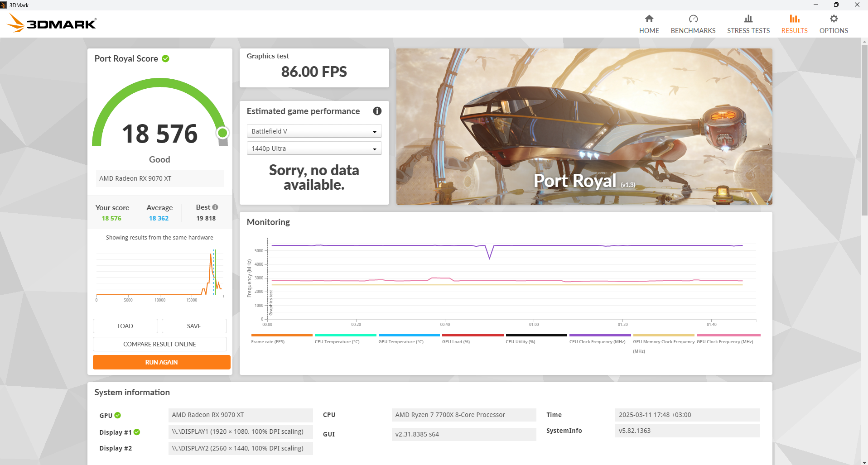Click the Best score value 19 818
This screenshot has width=868, height=465.
206,218
